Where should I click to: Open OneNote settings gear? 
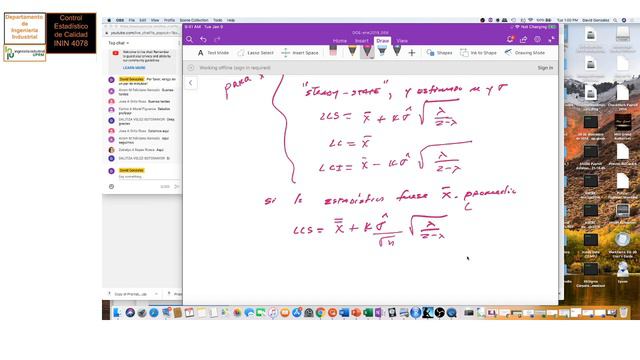[x=538, y=39]
